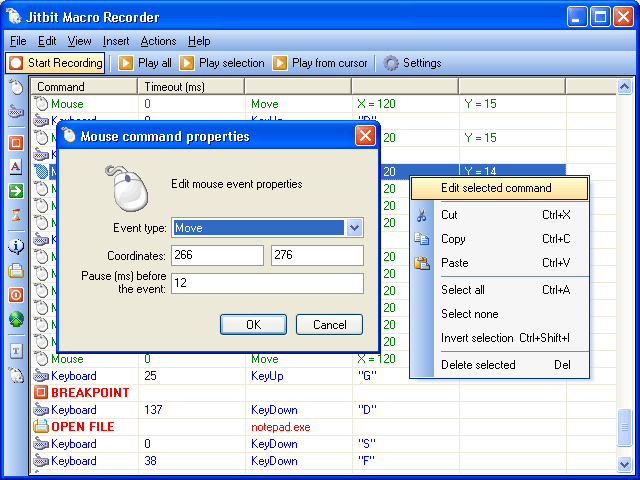Choose Invert selection from context menu
Screen dimensions: 640x480
tap(500, 338)
